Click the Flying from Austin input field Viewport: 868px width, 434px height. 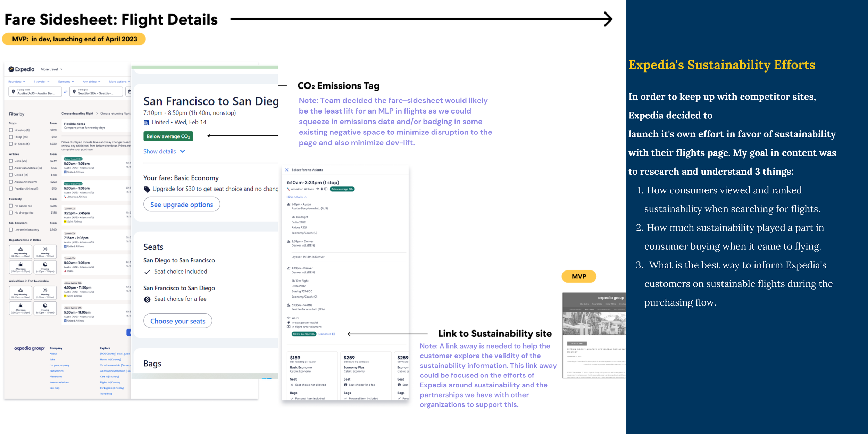coord(35,92)
